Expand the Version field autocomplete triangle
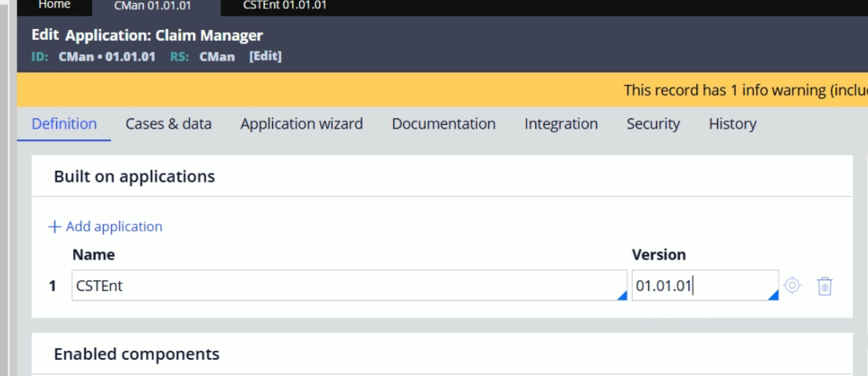This screenshot has height=376, width=868. 773,296
